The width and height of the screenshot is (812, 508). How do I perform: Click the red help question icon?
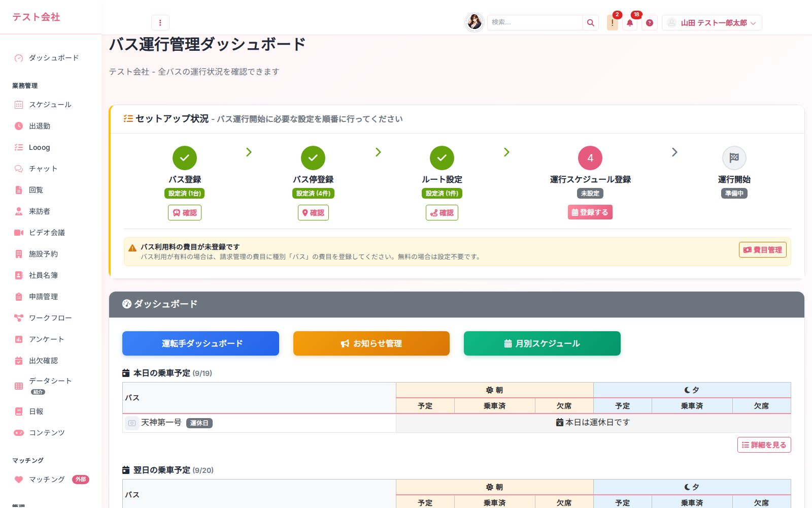point(650,22)
